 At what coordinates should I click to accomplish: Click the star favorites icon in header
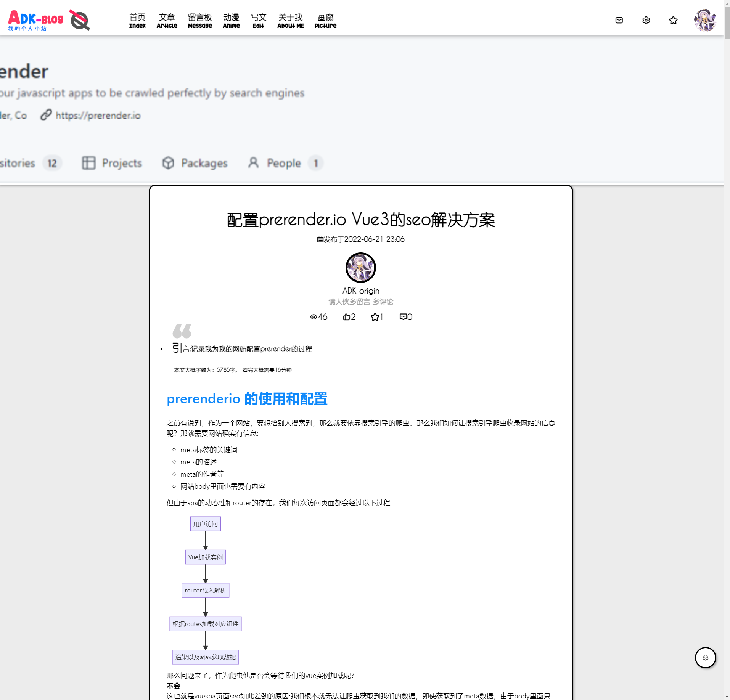click(673, 20)
